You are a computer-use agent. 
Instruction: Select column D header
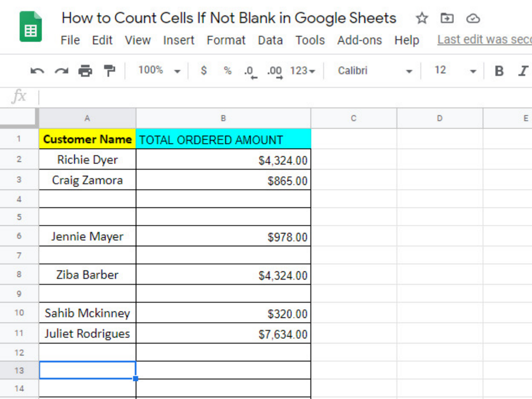tap(440, 118)
